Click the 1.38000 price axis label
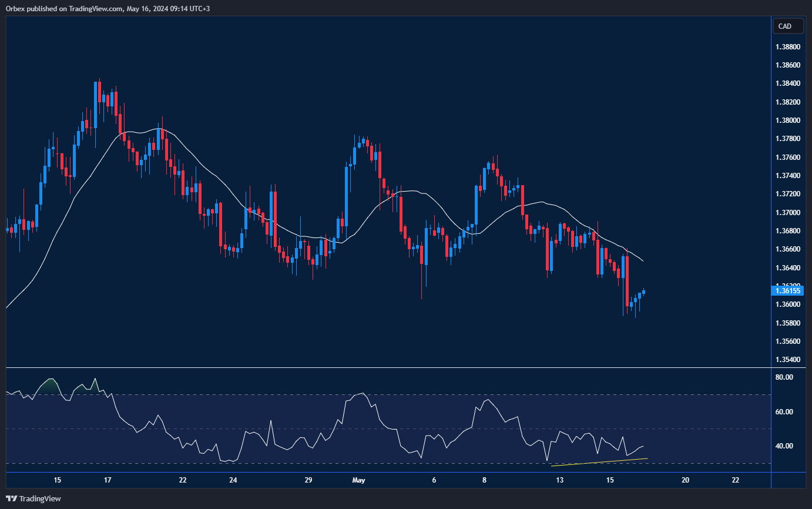Screen dimensions: 812x509 click(x=787, y=120)
